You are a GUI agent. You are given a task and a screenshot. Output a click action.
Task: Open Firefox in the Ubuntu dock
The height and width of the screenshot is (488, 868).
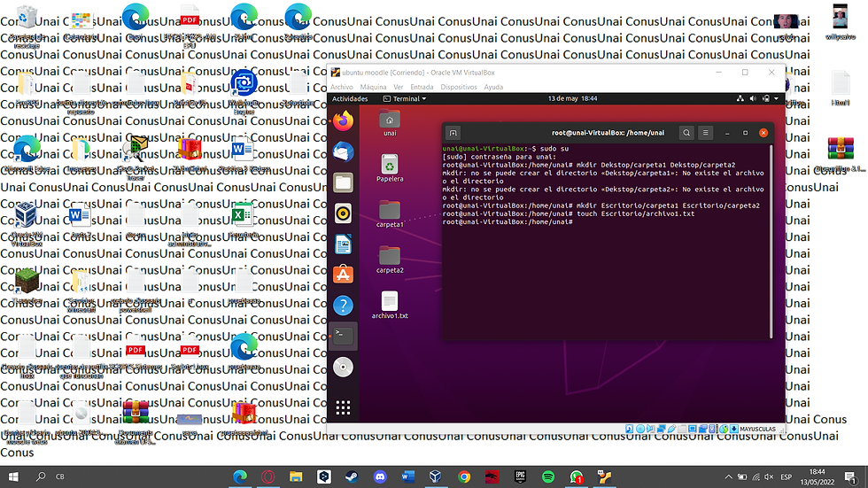pos(343,120)
